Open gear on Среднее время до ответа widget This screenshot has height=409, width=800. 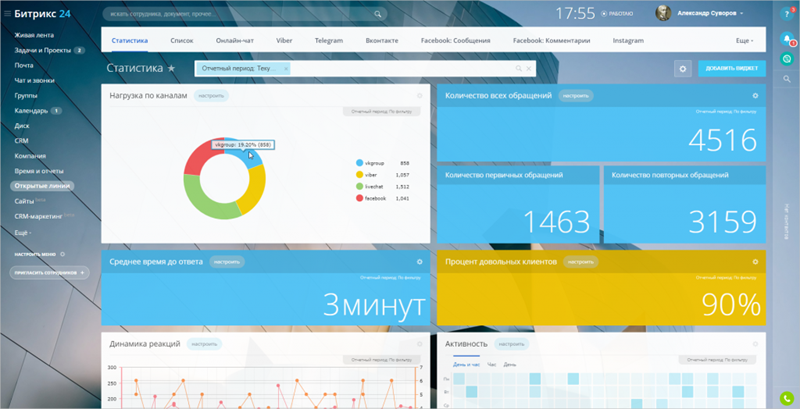(x=419, y=262)
